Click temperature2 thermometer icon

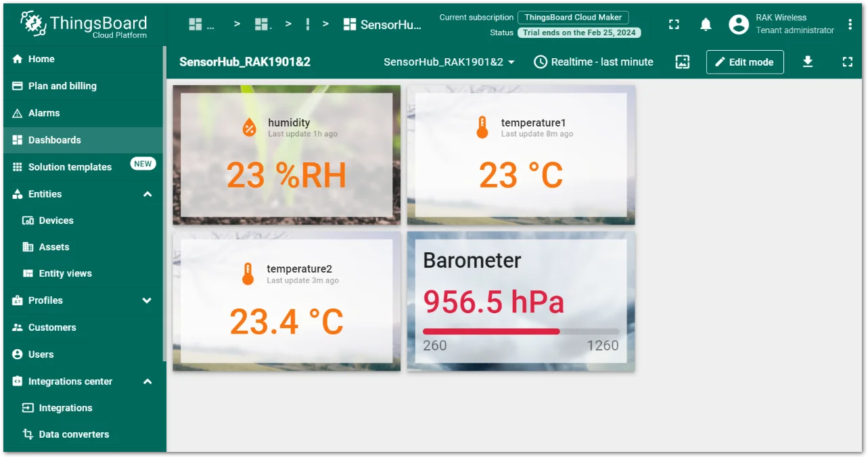(248, 274)
